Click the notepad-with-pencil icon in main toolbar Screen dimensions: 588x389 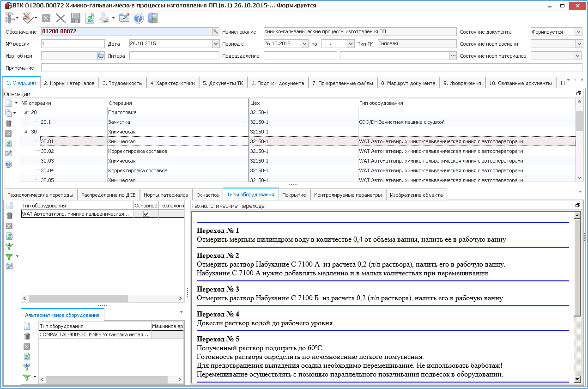pyautogui.click(x=124, y=18)
